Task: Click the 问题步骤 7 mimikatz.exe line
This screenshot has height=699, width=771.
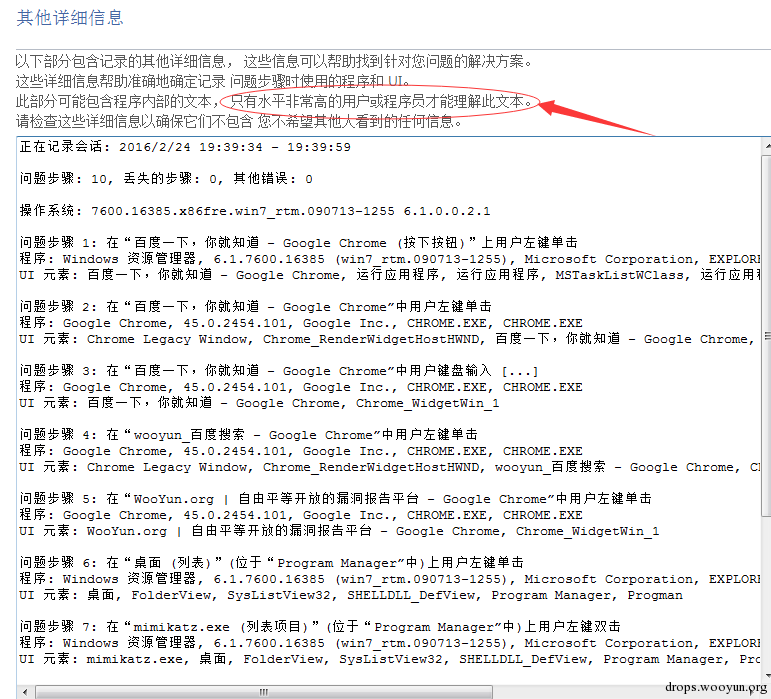Action: (320, 627)
